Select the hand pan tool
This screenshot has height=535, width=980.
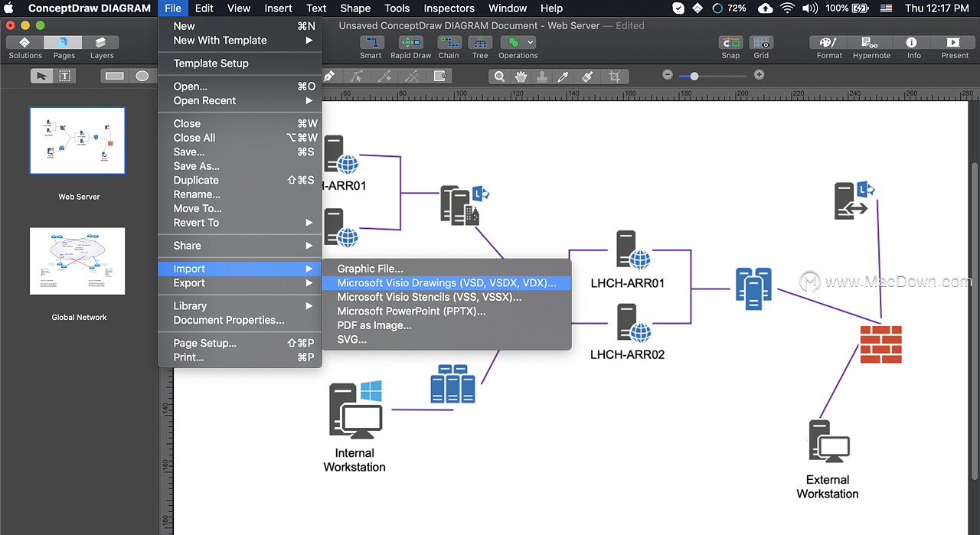521,77
